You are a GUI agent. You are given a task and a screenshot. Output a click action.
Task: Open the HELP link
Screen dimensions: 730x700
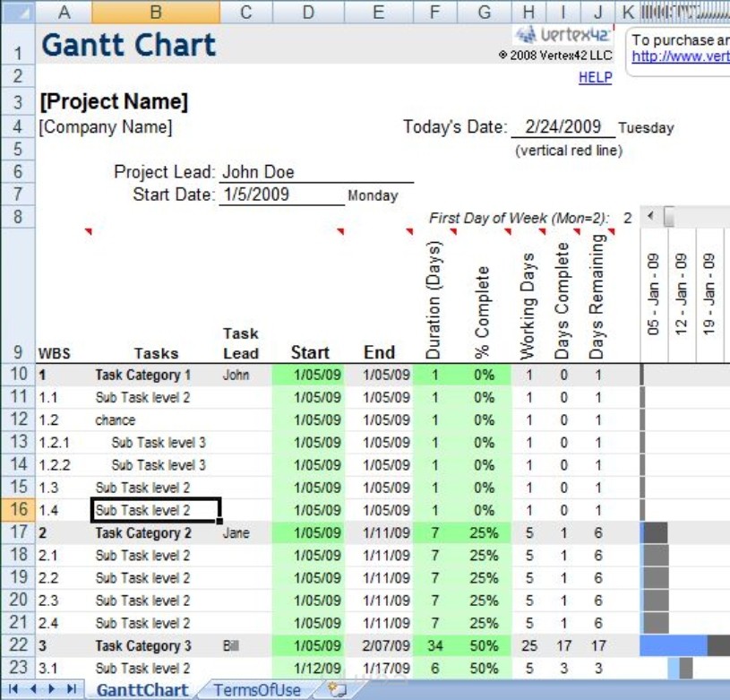595,77
